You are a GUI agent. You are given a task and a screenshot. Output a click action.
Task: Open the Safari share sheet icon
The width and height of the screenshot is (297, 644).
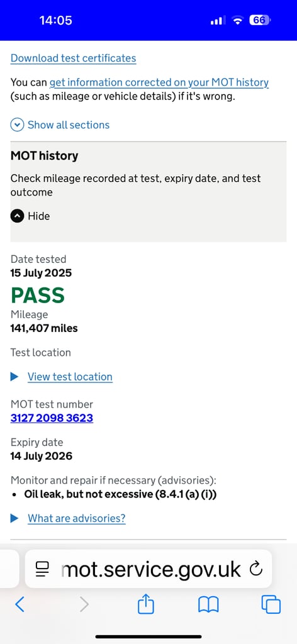click(x=145, y=604)
